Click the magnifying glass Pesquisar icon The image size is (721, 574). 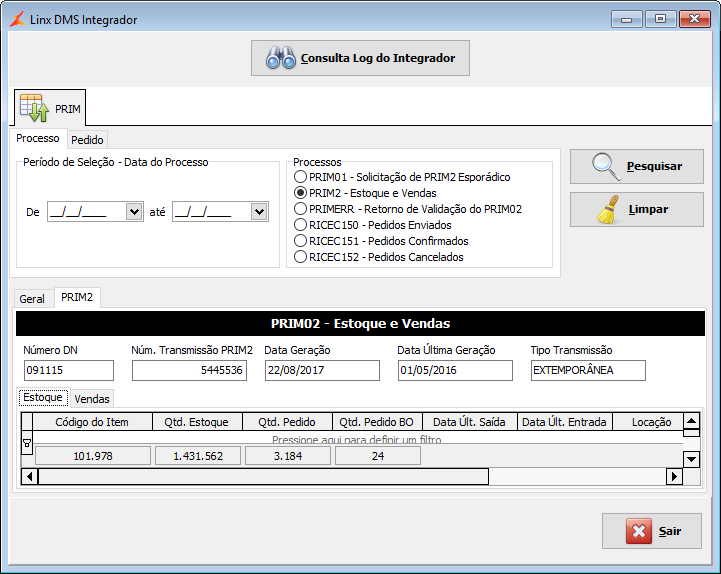tap(607, 166)
